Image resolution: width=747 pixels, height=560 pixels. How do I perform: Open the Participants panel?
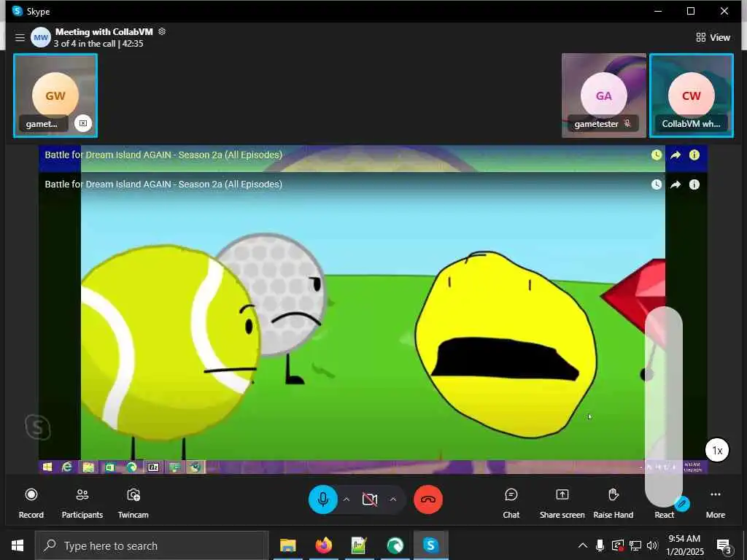[82, 502]
